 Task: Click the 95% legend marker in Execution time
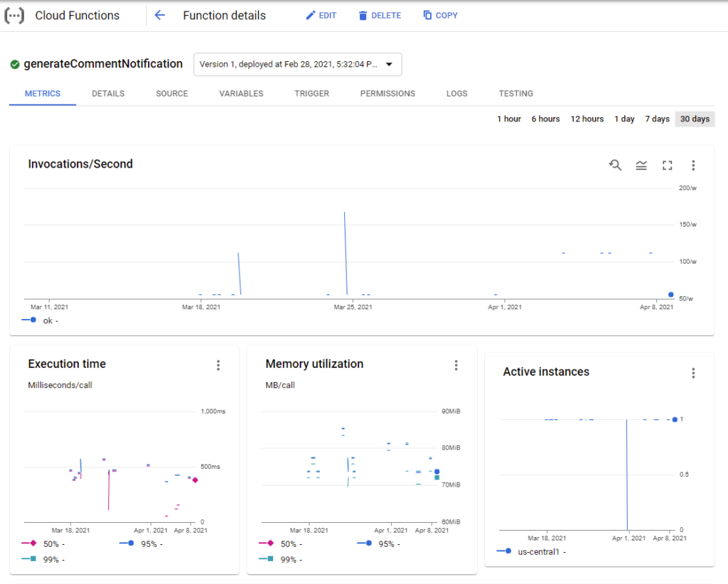pyautogui.click(x=127, y=544)
